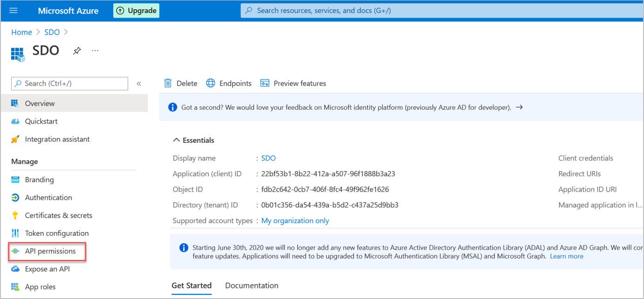Open SDO breadcrumb link

(52, 32)
